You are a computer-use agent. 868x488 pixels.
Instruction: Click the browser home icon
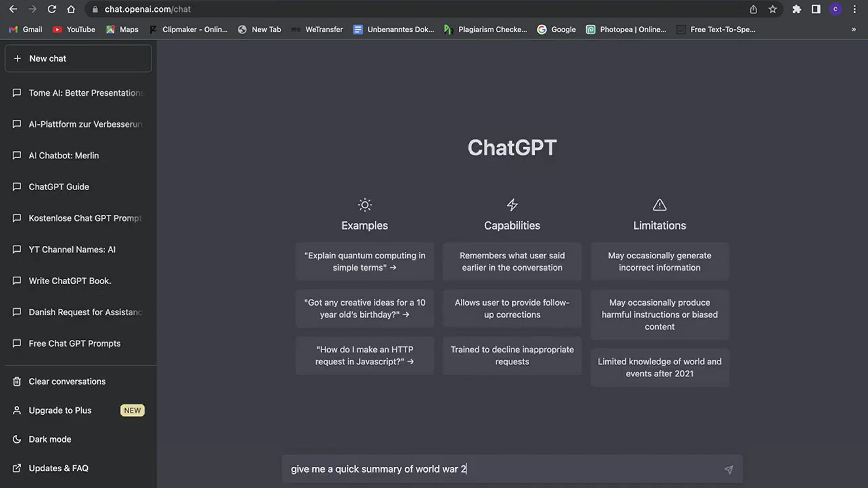coord(71,9)
